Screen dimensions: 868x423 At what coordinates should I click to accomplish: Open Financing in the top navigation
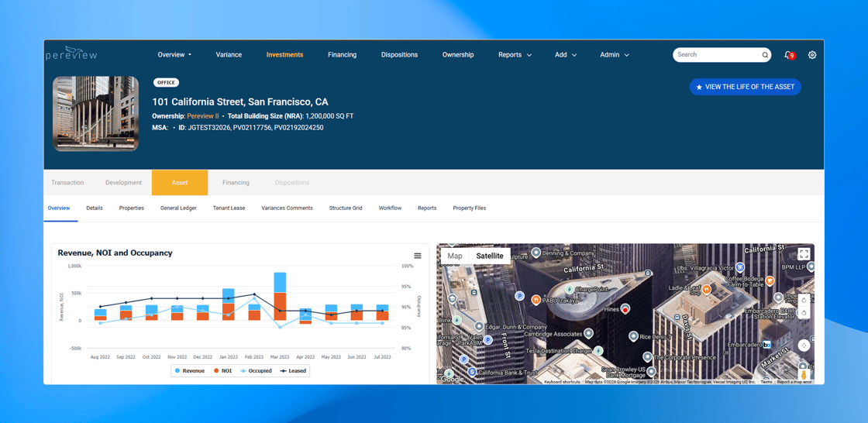(342, 55)
